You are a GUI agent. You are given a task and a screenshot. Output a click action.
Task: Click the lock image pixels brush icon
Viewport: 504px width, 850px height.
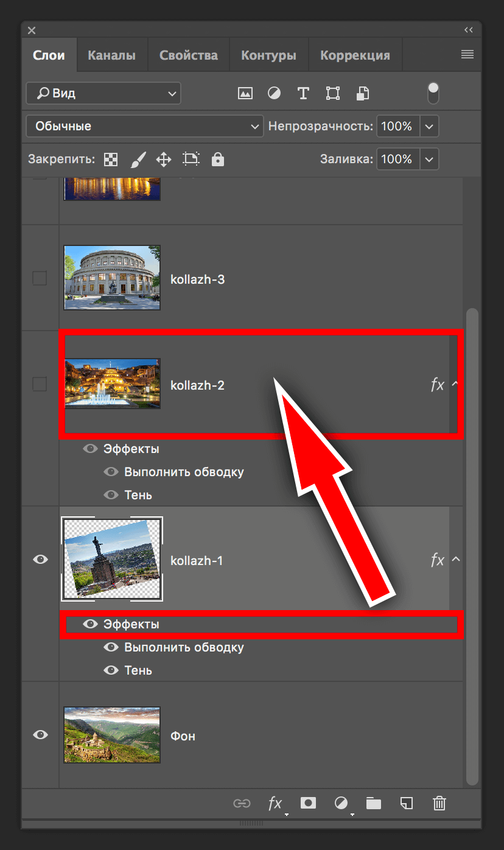[138, 160]
